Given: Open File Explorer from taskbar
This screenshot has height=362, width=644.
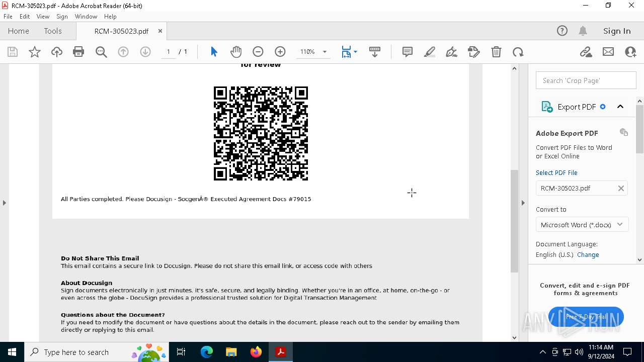Looking at the screenshot, I should (x=231, y=352).
